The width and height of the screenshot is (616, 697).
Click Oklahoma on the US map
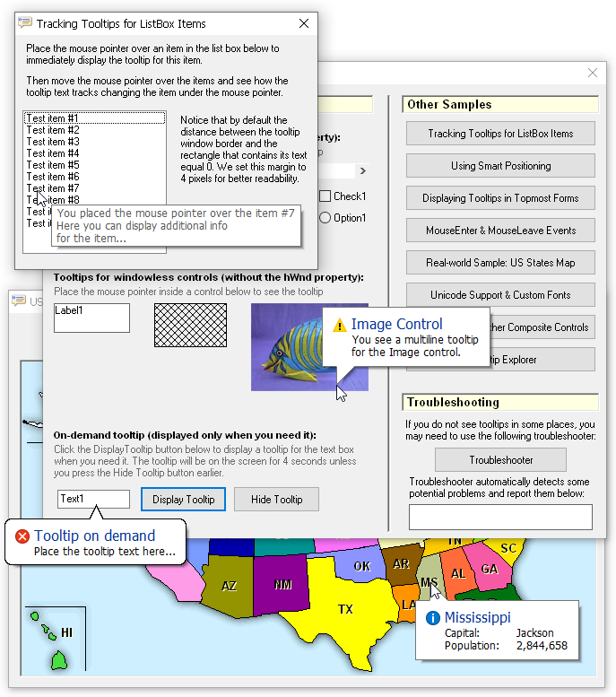click(361, 566)
